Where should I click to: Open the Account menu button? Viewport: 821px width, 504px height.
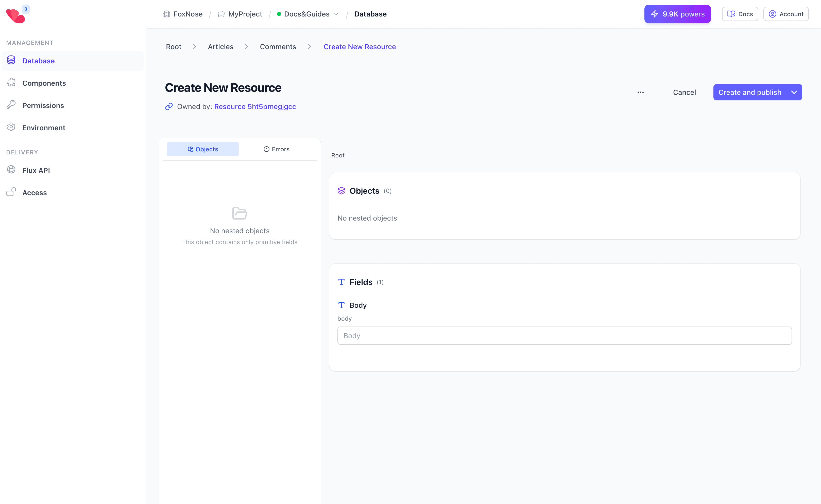pos(786,14)
